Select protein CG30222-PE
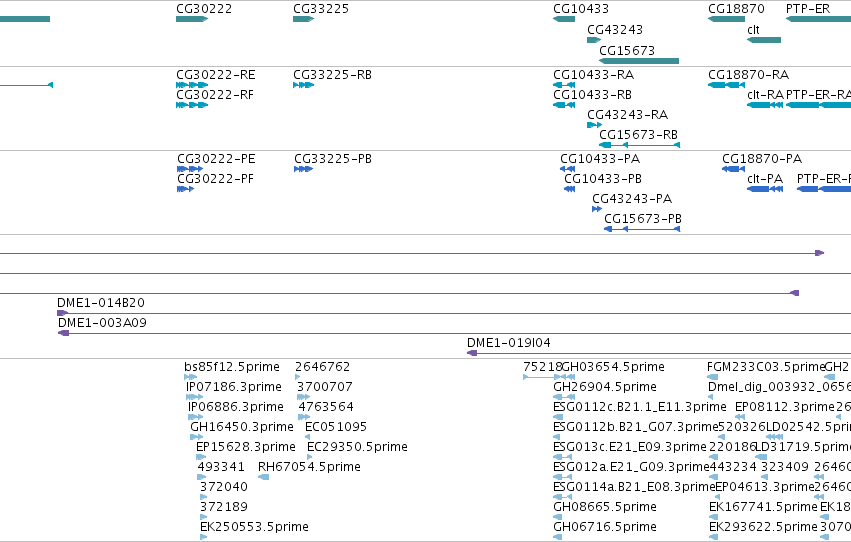 [x=190, y=169]
